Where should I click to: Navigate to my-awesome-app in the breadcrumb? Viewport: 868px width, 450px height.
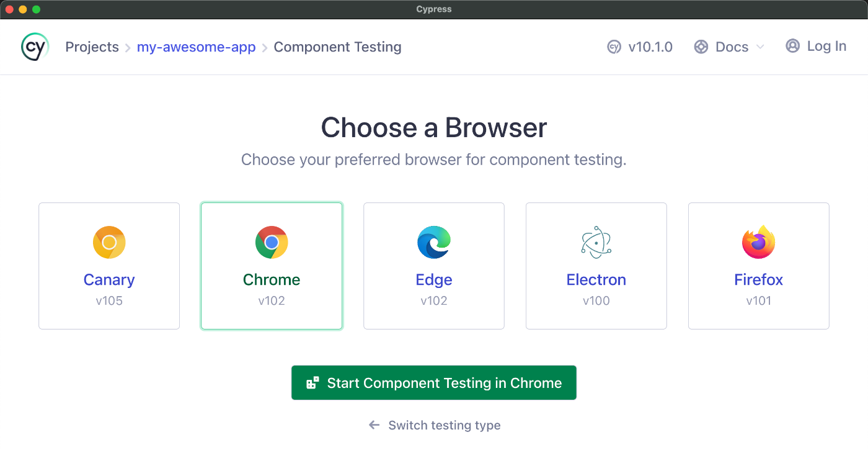coord(196,47)
